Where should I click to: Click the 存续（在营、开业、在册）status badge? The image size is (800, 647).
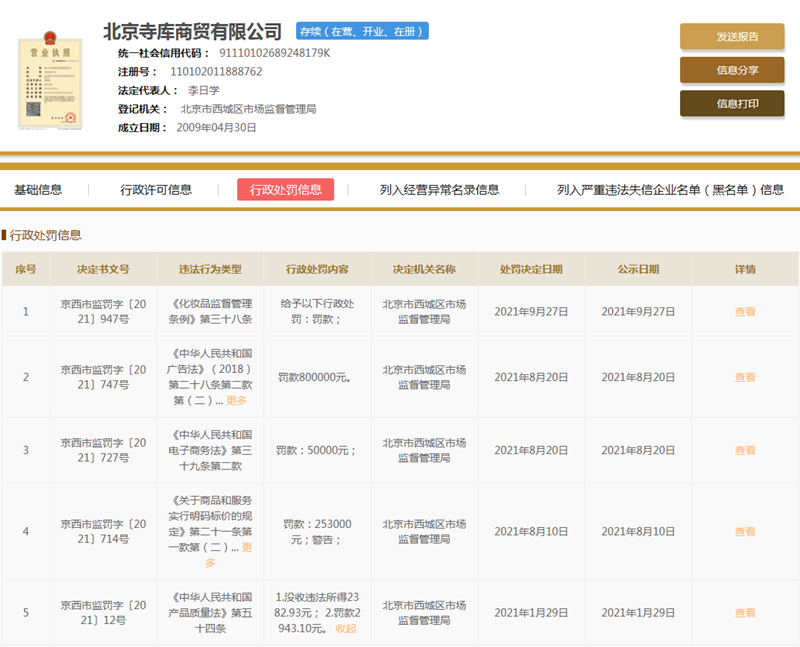(x=362, y=31)
